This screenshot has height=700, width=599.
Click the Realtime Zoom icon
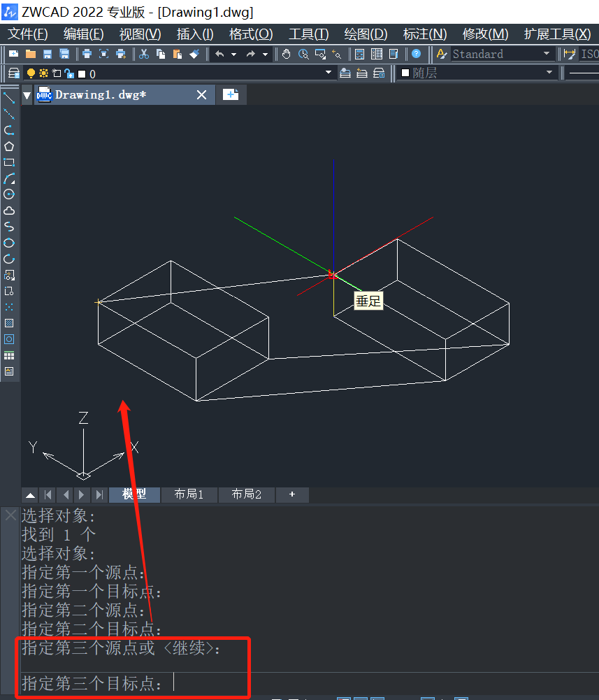tap(303, 54)
